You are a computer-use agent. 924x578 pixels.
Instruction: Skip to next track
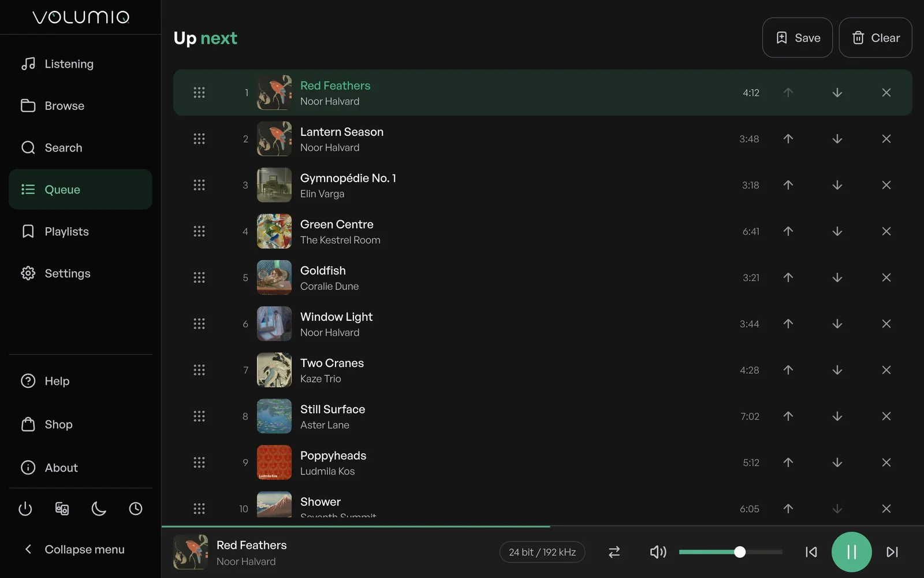pos(892,552)
